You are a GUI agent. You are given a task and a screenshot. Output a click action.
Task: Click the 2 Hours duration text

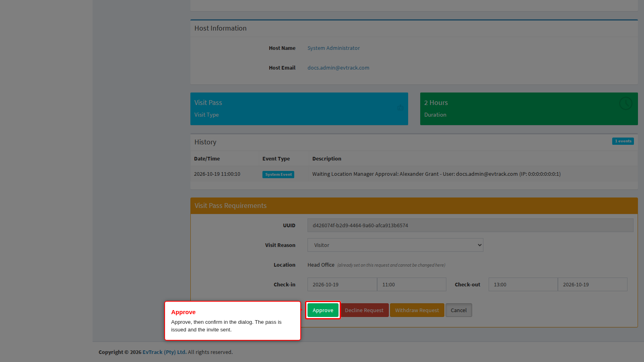point(436,103)
